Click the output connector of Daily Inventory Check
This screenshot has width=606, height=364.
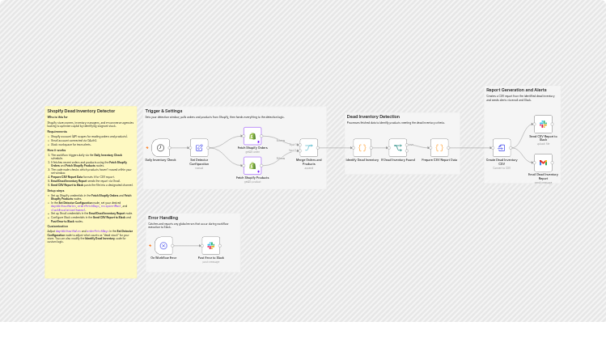pos(170,147)
